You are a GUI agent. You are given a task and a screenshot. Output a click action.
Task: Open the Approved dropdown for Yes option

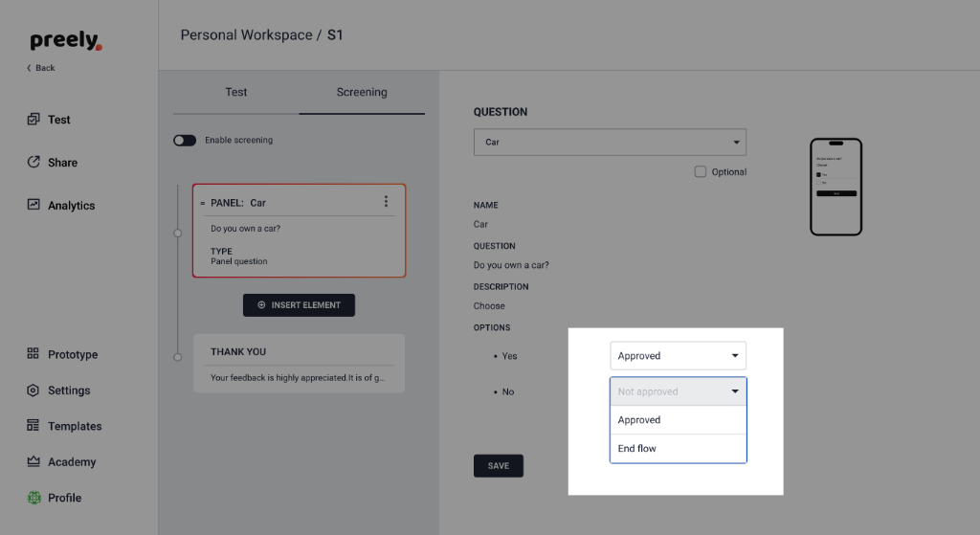(x=679, y=356)
